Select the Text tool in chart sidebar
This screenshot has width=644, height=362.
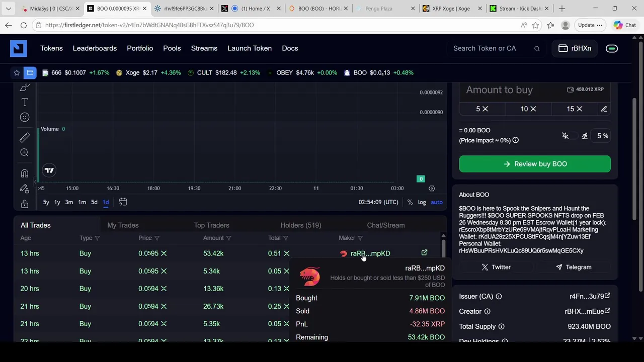[x=25, y=102]
